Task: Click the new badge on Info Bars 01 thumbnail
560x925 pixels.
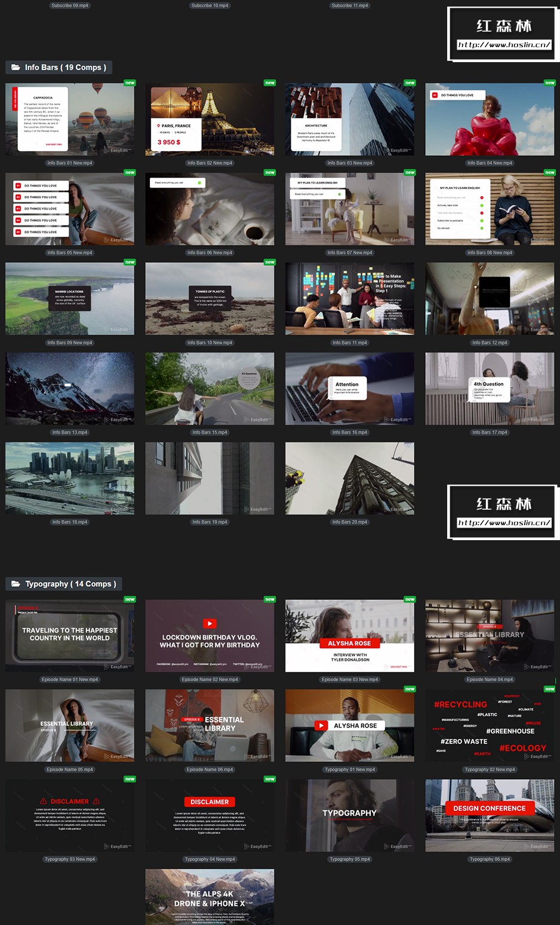Action: [130, 83]
